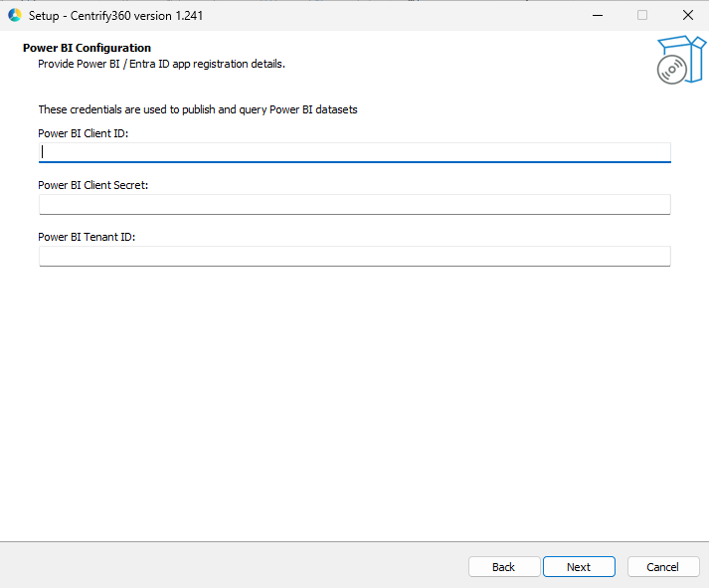Close the Setup window
Image resolution: width=709 pixels, height=588 pixels.
(x=688, y=15)
